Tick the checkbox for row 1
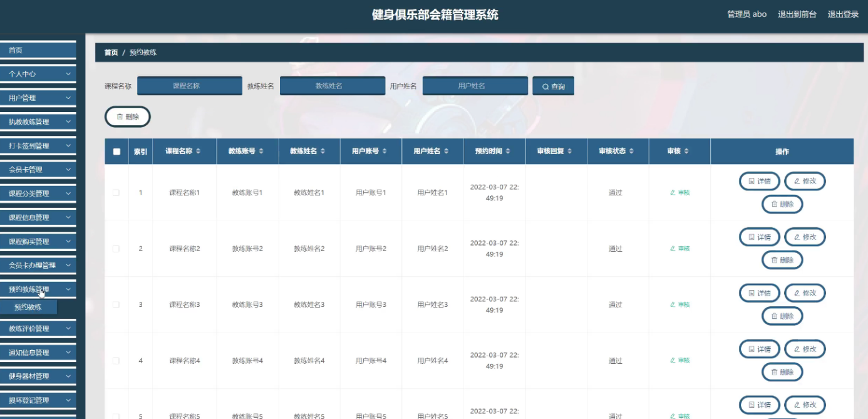The height and width of the screenshot is (419, 868). 116,193
